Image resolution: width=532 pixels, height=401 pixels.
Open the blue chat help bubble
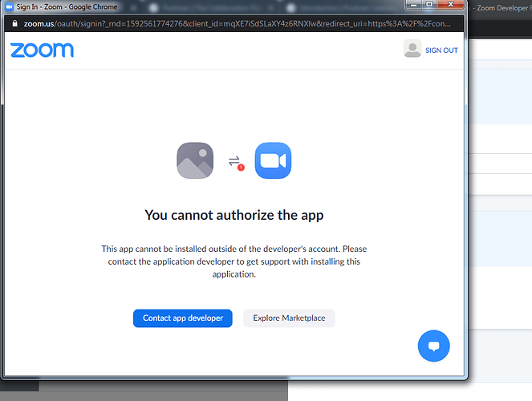coord(433,346)
